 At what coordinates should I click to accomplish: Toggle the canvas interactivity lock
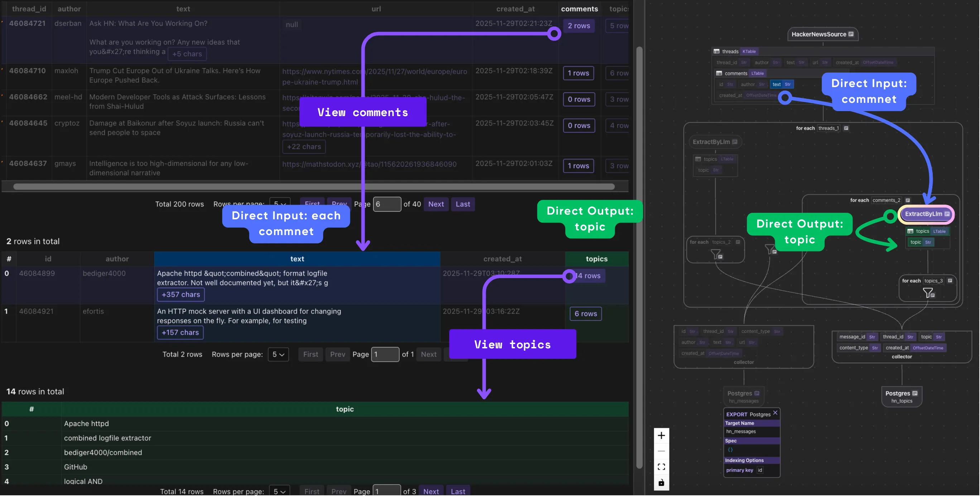tap(661, 483)
